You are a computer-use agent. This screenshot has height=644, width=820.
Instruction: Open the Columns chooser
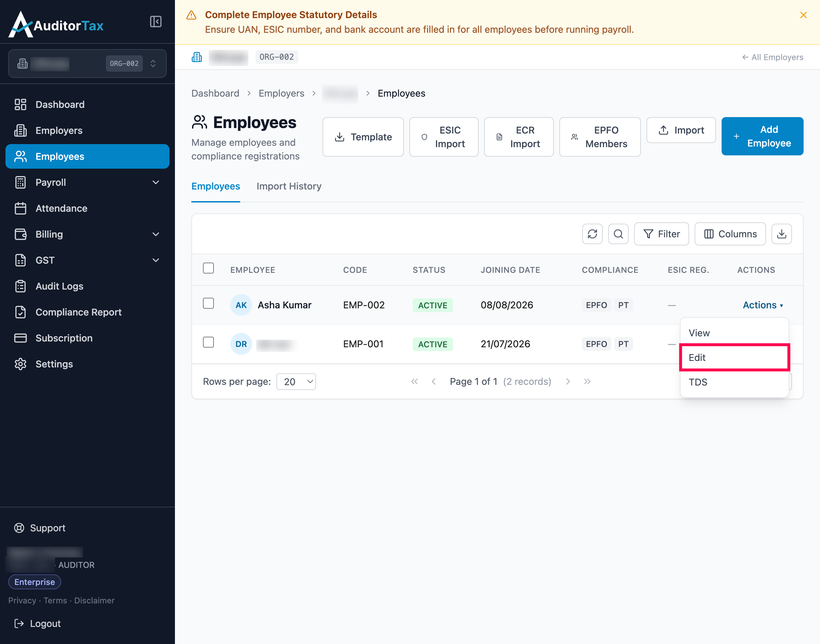point(730,234)
